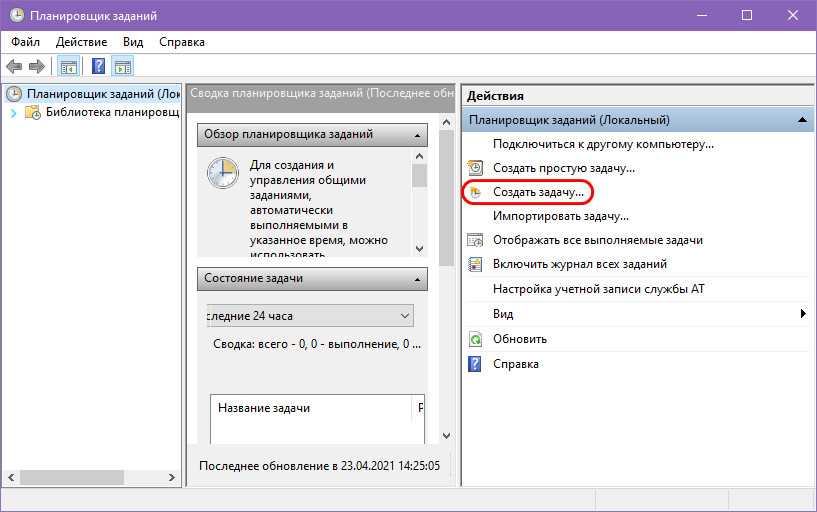The height and width of the screenshot is (512, 817).
Task: Select Планировщик заданий (Локальный) root node
Action: click(x=102, y=94)
